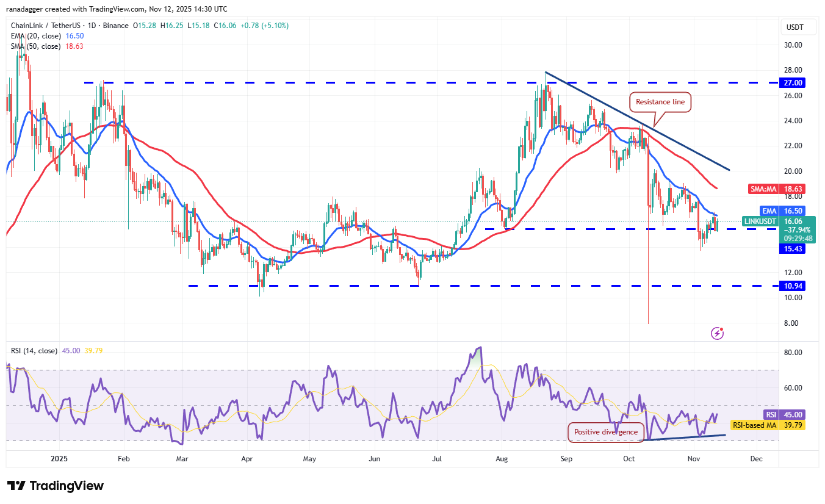This screenshot has height=504, width=825.
Task: Click the blue 10.94 support level badge
Action: (x=791, y=285)
